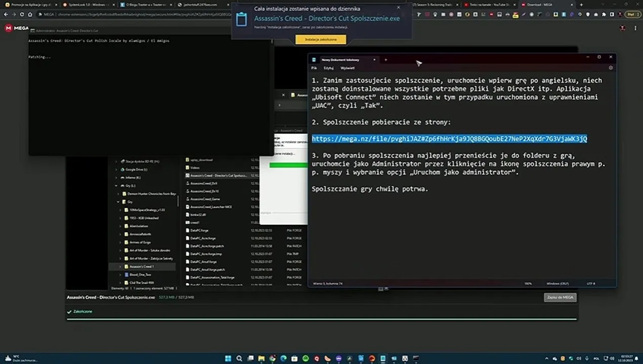643x364 pixels.
Task: Reload the page in the browser
Action: [22, 15]
